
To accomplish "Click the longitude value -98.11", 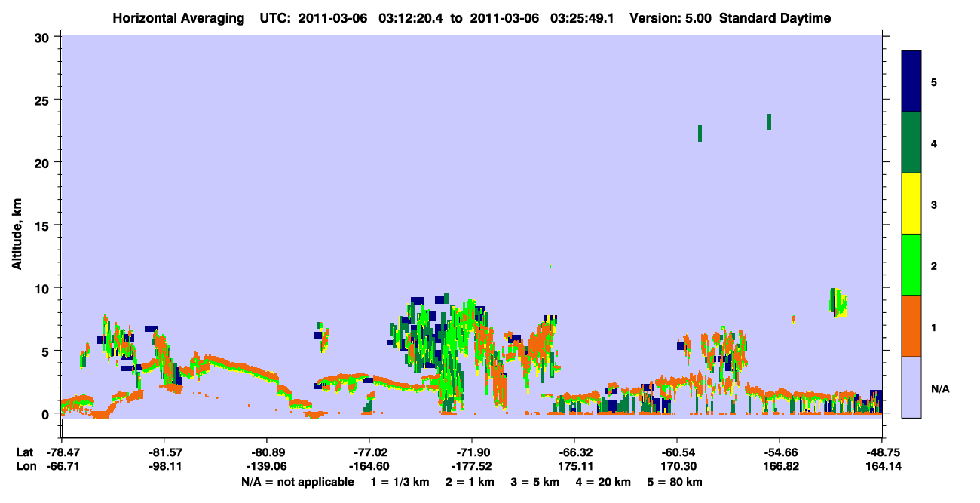I will point(164,466).
